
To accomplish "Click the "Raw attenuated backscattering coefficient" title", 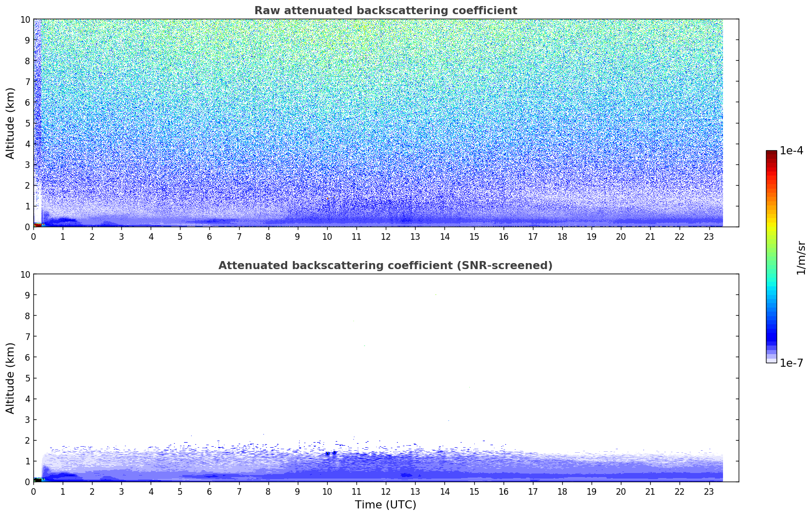I will 385,11.
